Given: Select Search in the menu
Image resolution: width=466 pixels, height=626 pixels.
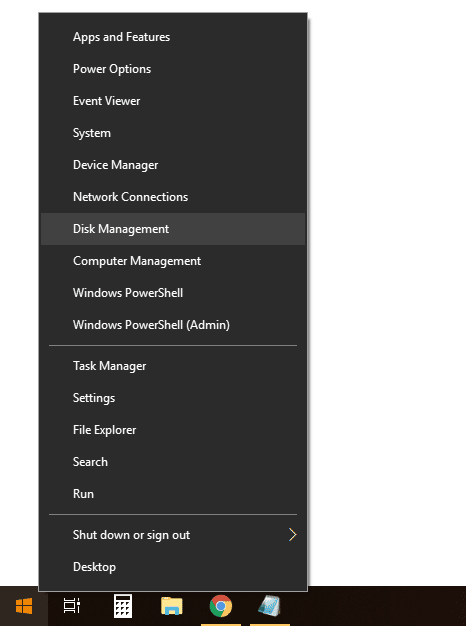Looking at the screenshot, I should 173,462.
